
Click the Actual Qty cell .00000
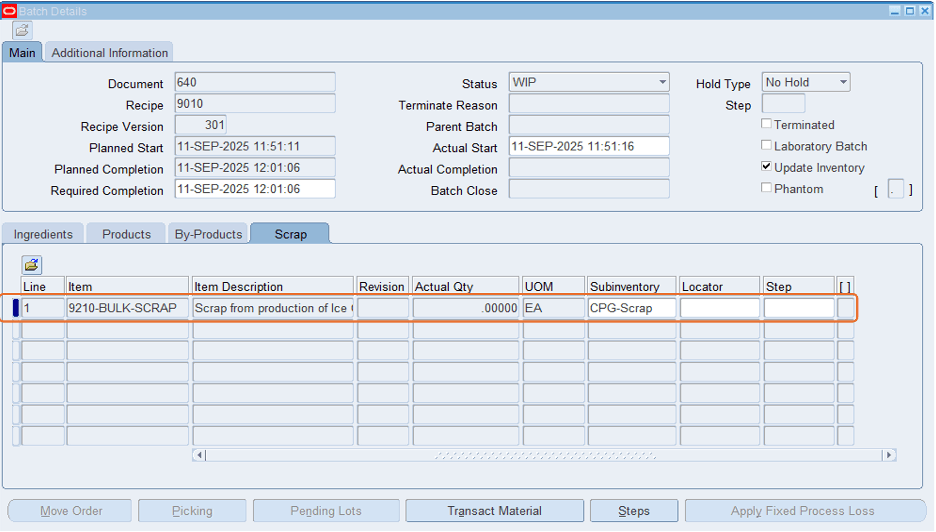click(466, 308)
